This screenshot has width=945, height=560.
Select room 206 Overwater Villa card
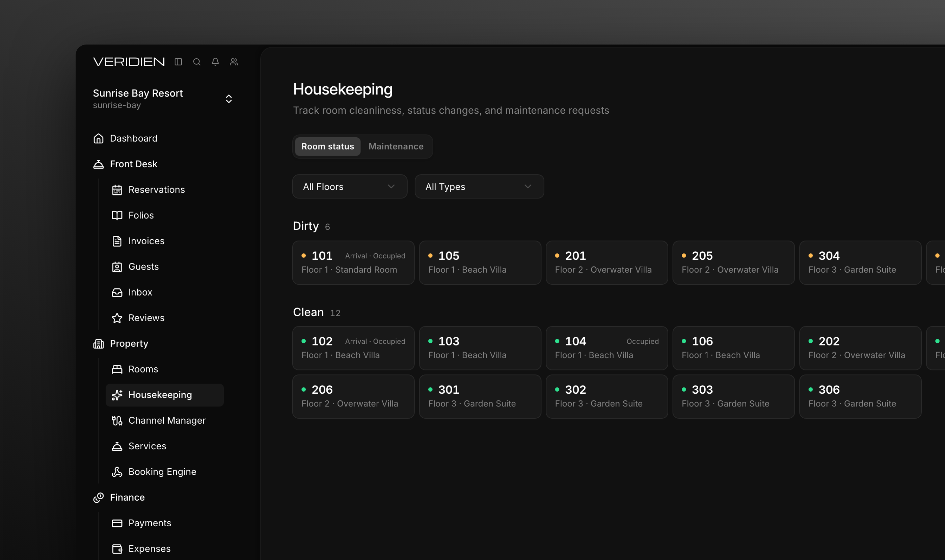353,397
